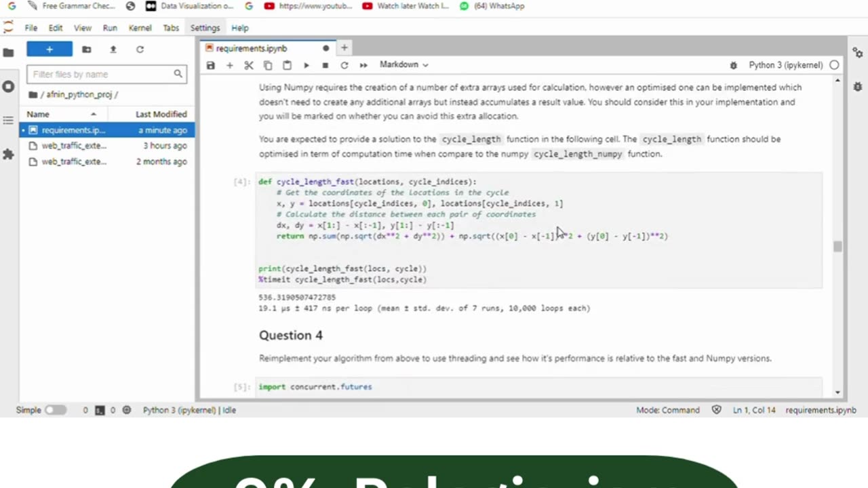This screenshot has height=488, width=868.
Task: Select the web_traffic file modified 3 hours ago
Action: [107, 146]
